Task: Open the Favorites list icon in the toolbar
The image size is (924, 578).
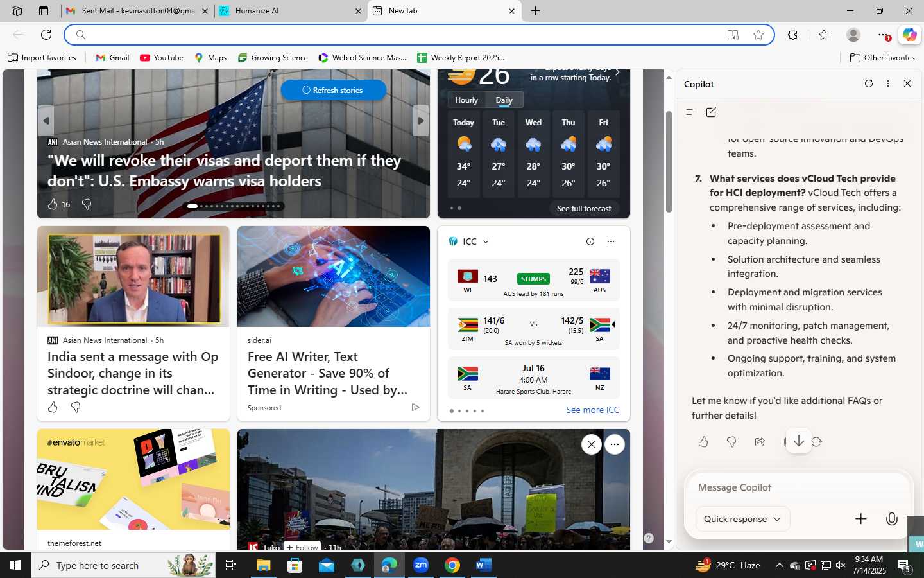Action: [x=824, y=35]
